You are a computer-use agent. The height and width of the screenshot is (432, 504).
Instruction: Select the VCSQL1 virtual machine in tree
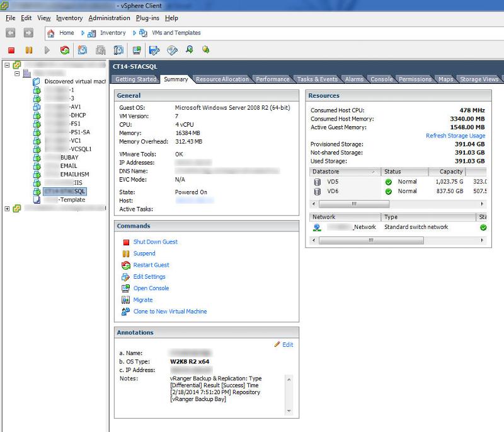coord(81,149)
